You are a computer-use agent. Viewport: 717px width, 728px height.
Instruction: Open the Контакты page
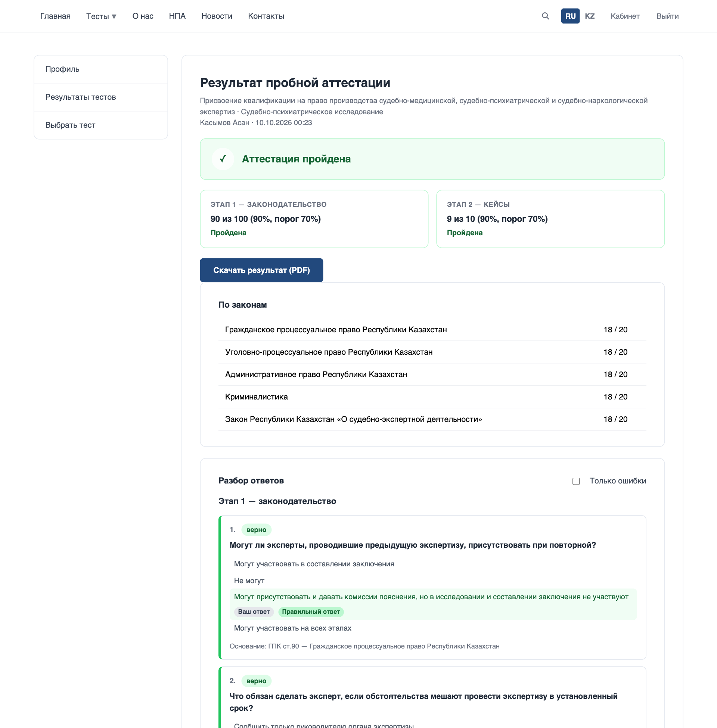pos(266,16)
